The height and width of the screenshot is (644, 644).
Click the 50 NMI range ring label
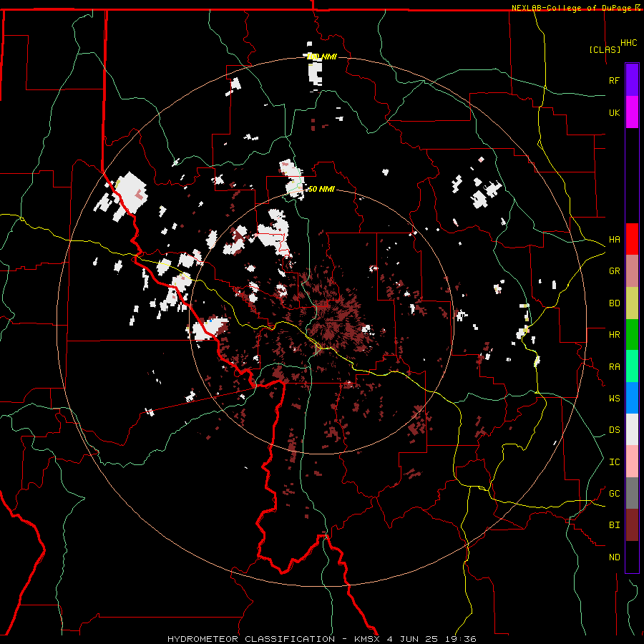coord(321,189)
